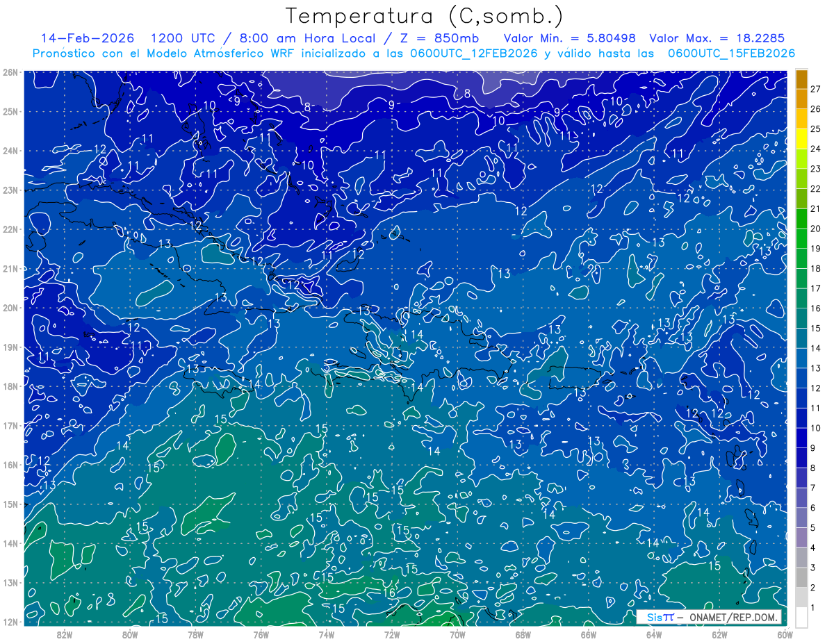Click the 22N latitude axis label
The width and height of the screenshot is (834, 644).
pyautogui.click(x=10, y=229)
